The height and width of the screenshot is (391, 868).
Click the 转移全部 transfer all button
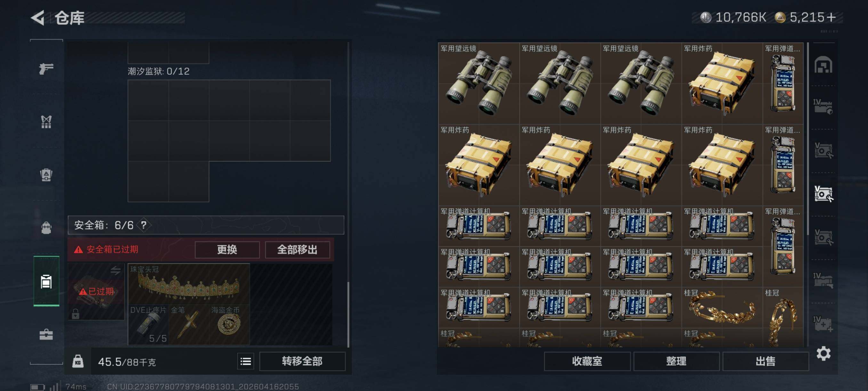pos(302,361)
